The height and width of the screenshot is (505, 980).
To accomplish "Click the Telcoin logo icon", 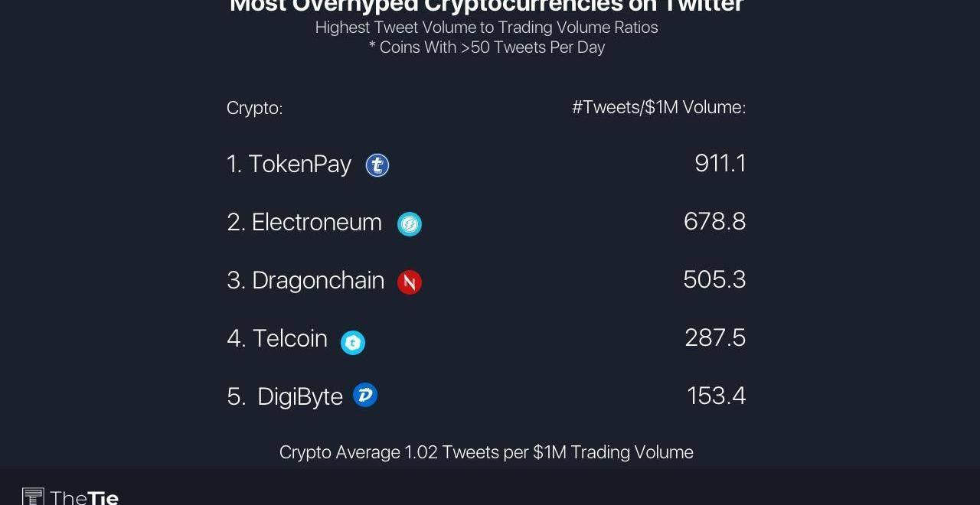I will (x=353, y=342).
